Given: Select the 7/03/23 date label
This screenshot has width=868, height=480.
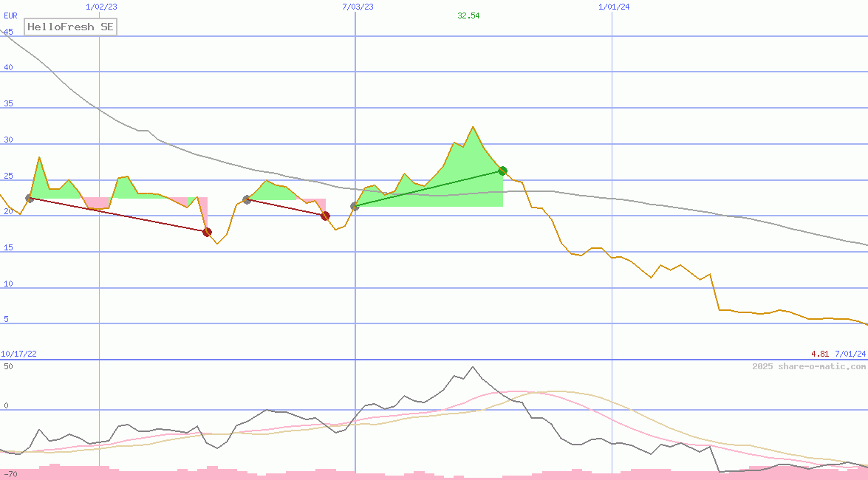Looking at the screenshot, I should (358, 7).
